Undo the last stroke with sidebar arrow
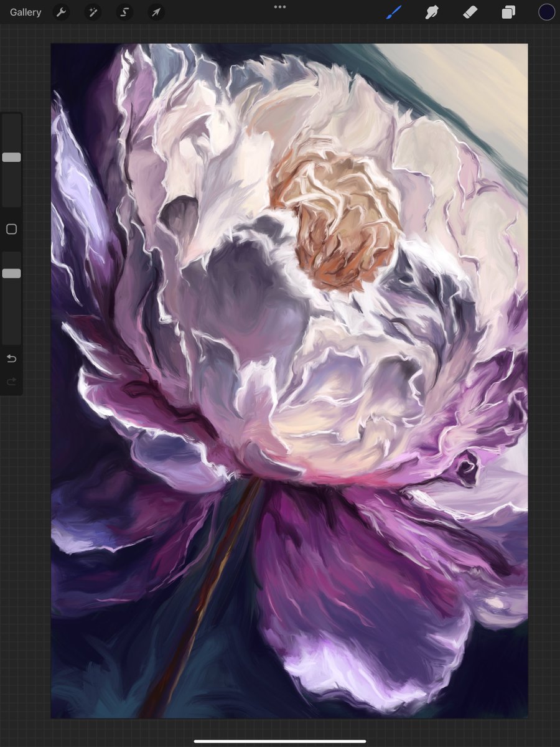 tap(11, 359)
